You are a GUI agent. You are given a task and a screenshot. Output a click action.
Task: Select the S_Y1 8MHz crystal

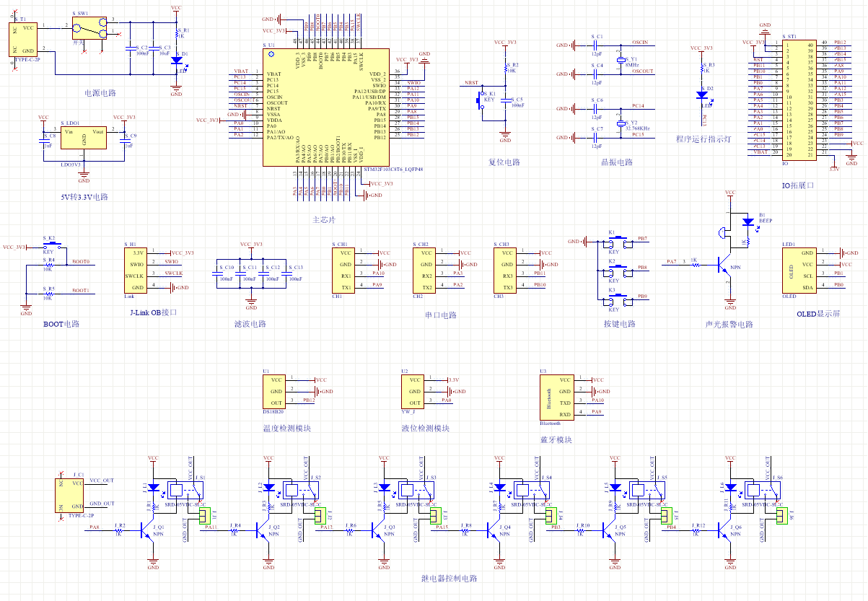[620, 61]
